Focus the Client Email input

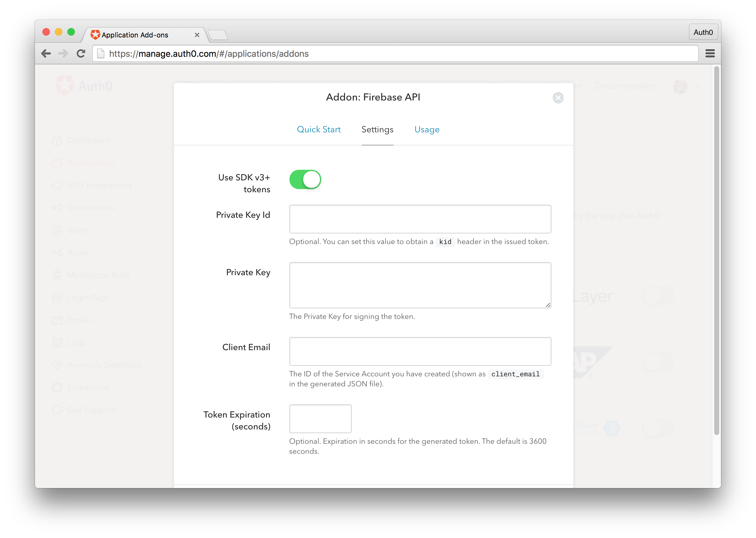pyautogui.click(x=420, y=351)
